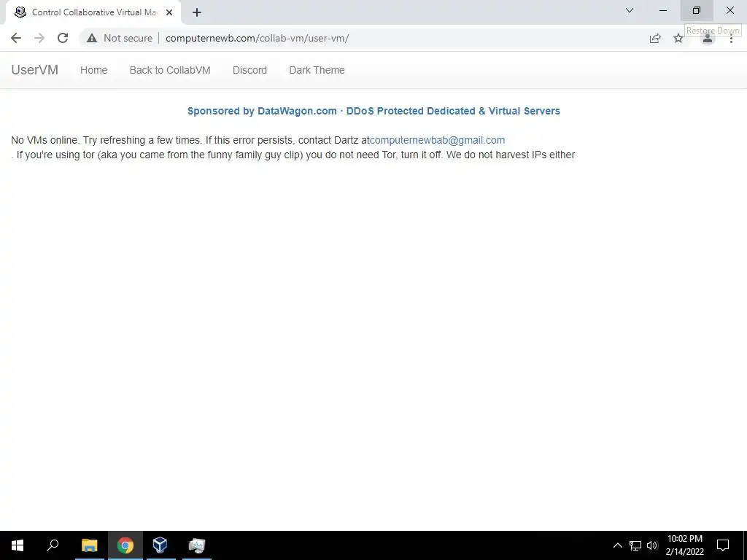This screenshot has width=747, height=560.
Task: Open a new browser tab
Action: [197, 12]
